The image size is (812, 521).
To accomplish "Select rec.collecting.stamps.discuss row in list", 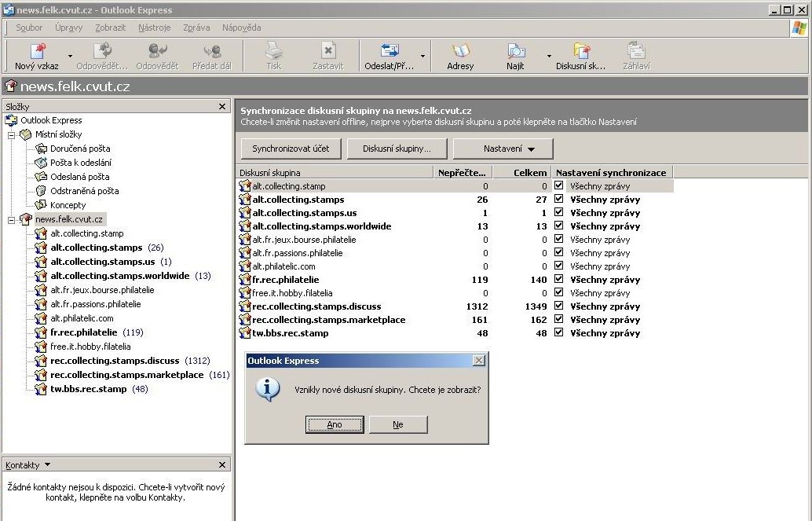I will pyautogui.click(x=455, y=306).
